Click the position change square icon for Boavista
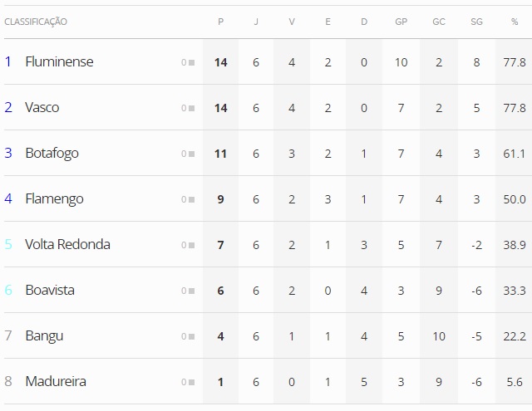 (x=192, y=291)
